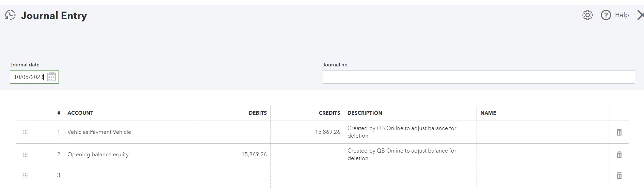Click the 15,869.26 debit amount in row 2
The height and width of the screenshot is (189, 644).
tap(254, 155)
